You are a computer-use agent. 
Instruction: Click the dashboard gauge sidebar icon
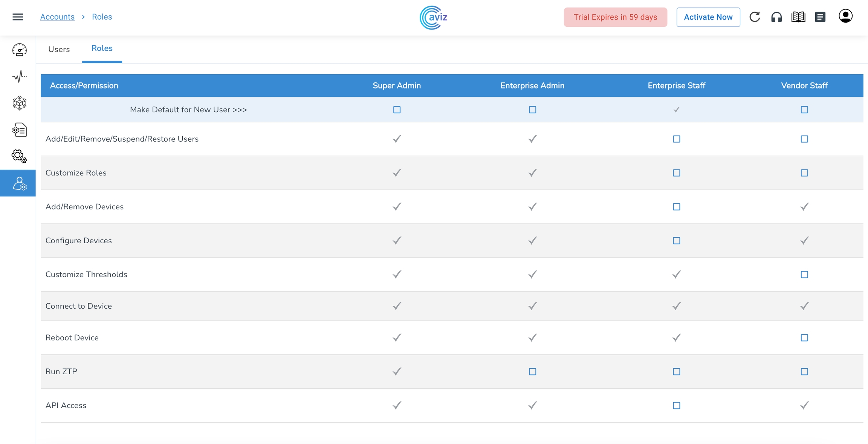19,50
